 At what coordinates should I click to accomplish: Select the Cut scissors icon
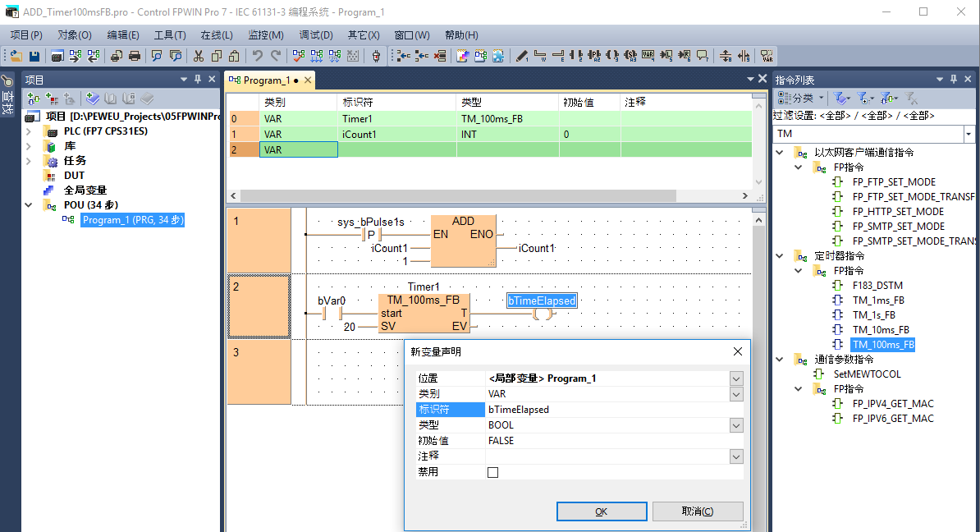point(198,56)
